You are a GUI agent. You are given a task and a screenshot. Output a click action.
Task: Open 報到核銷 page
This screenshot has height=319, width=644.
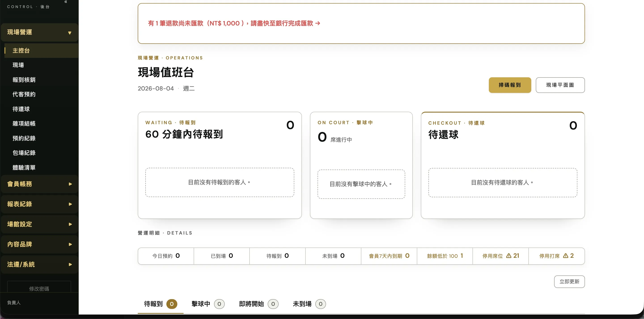click(x=42, y=80)
